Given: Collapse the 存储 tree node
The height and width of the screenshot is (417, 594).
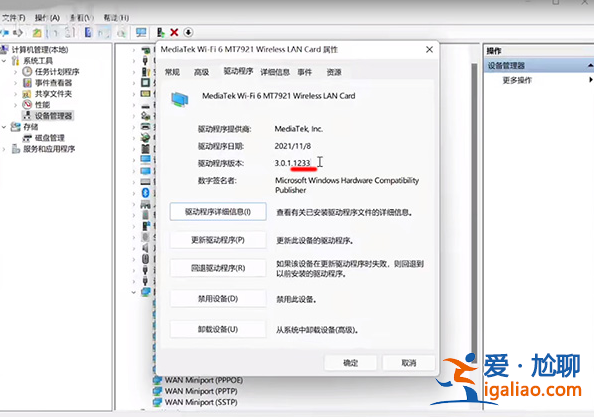Looking at the screenshot, I should click(x=4, y=127).
